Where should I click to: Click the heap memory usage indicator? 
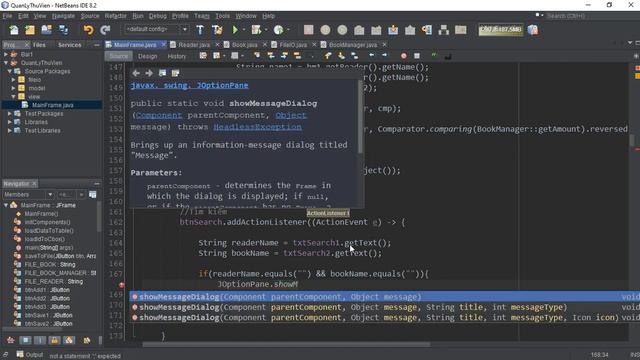(500, 30)
